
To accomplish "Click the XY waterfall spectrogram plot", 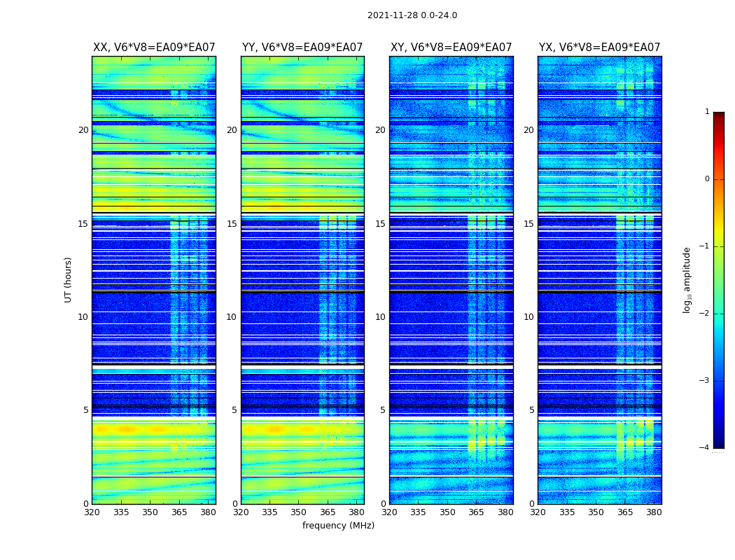I will 451,280.
